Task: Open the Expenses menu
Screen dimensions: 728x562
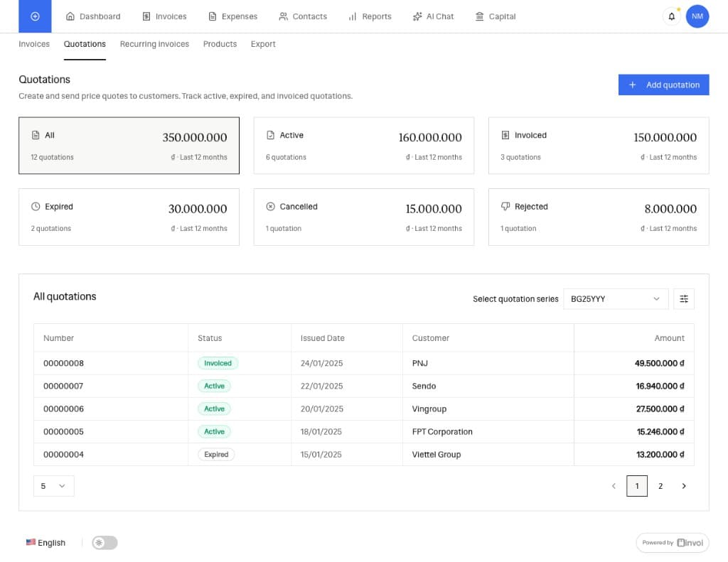Action: (x=232, y=16)
